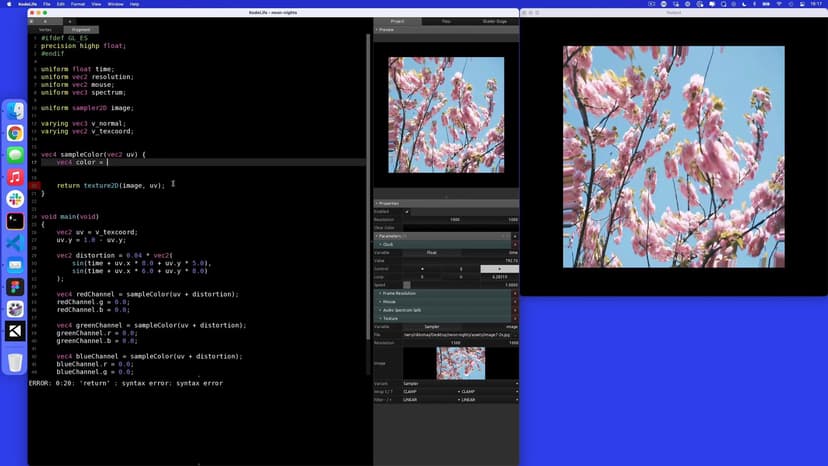
Task: Open the Music app in dock
Action: 15,177
